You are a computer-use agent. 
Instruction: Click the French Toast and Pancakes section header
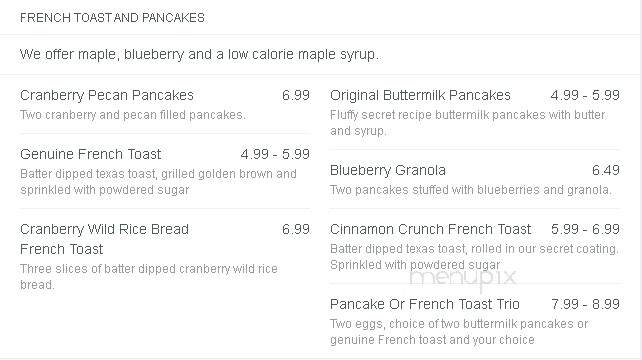point(112,18)
